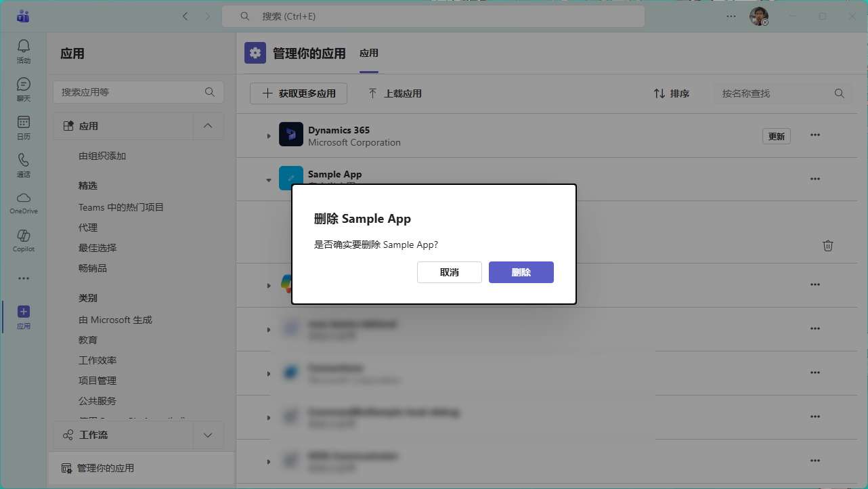Click the 类别 heading text
This screenshot has height=489, width=868.
[x=88, y=298]
